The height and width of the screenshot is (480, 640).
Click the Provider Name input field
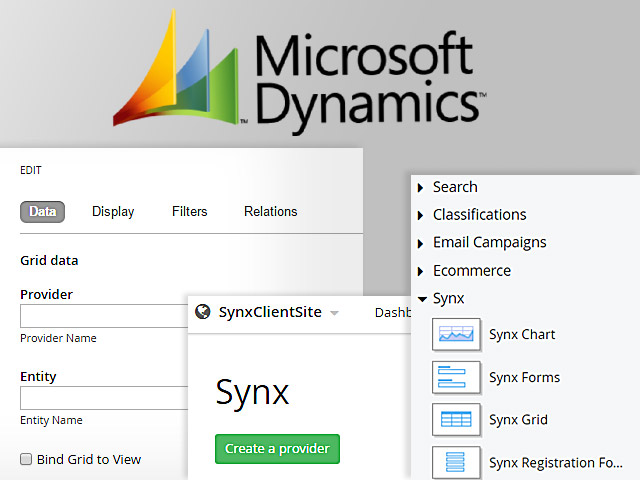[104, 316]
